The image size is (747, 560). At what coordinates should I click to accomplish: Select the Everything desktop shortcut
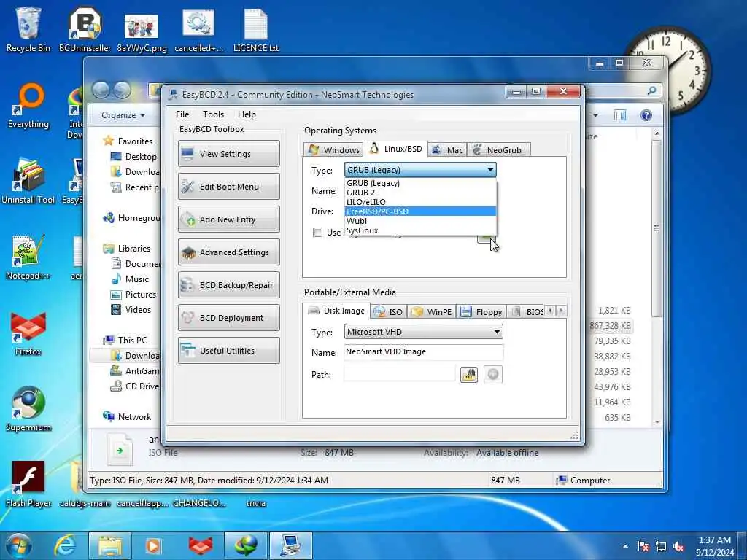tap(28, 106)
